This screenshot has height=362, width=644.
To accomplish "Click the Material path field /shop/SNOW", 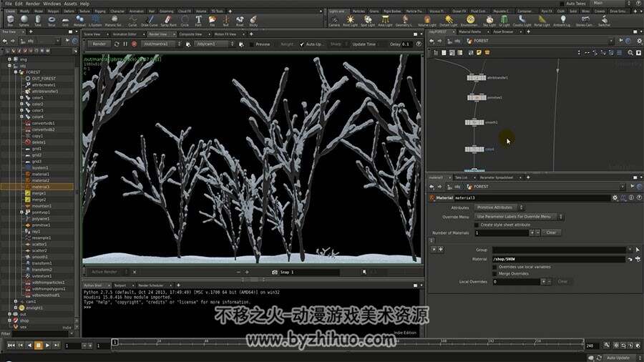I will tap(559, 259).
